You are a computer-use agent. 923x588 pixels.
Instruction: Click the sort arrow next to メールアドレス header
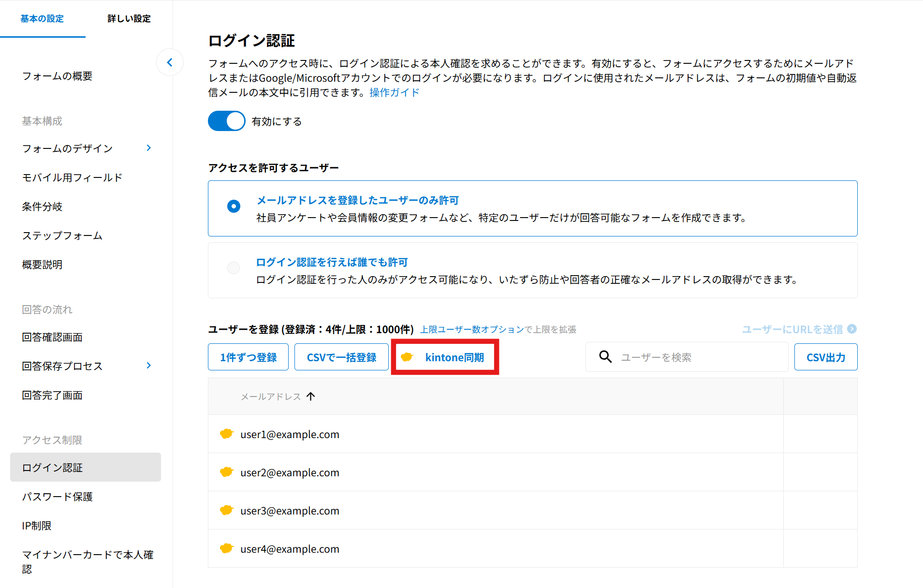tap(311, 397)
